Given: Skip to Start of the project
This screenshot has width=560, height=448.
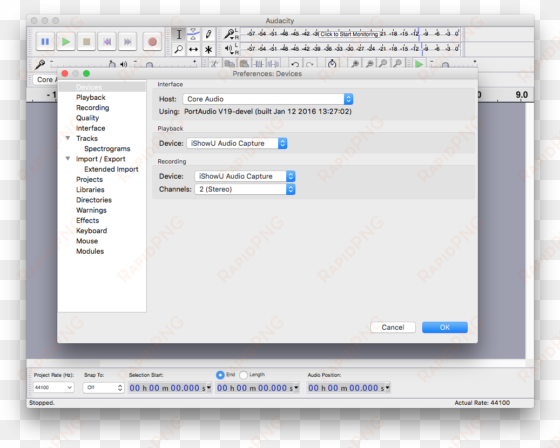Looking at the screenshot, I should 107,42.
